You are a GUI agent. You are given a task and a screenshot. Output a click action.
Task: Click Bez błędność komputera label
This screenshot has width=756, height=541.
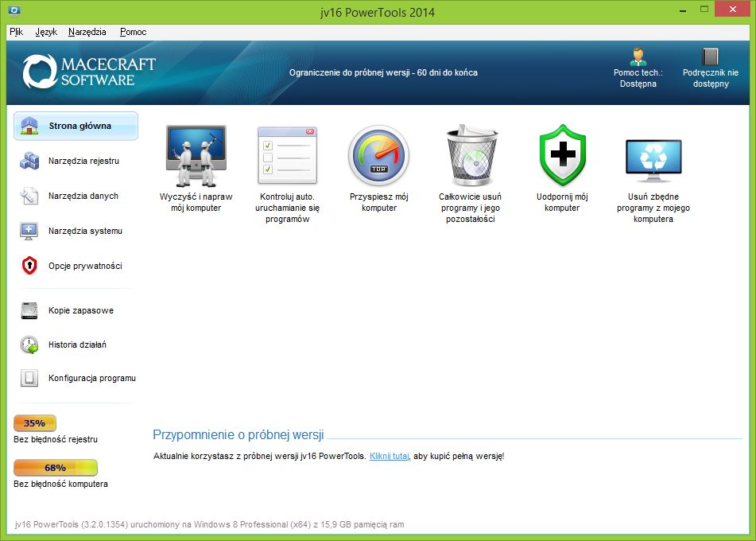[x=60, y=484]
